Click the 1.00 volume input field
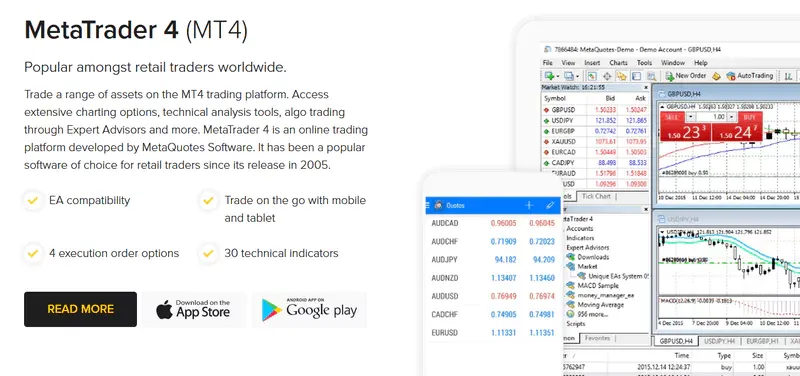800x376 pixels. coord(711,117)
